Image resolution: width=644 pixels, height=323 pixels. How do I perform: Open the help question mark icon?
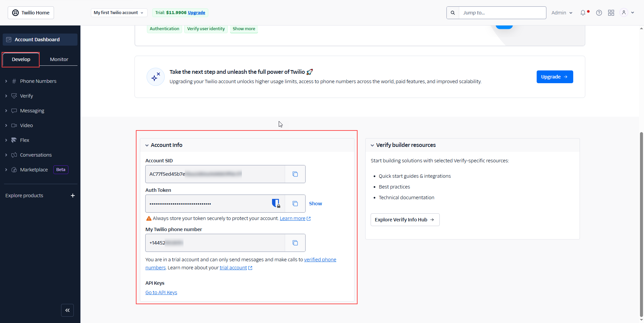599,13
